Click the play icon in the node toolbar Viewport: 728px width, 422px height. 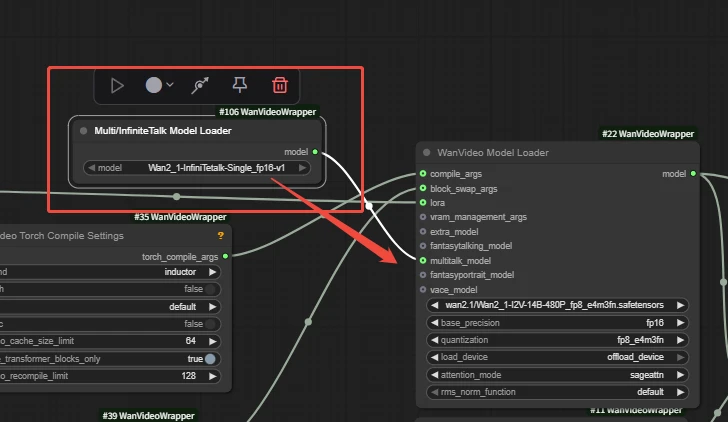click(x=117, y=86)
